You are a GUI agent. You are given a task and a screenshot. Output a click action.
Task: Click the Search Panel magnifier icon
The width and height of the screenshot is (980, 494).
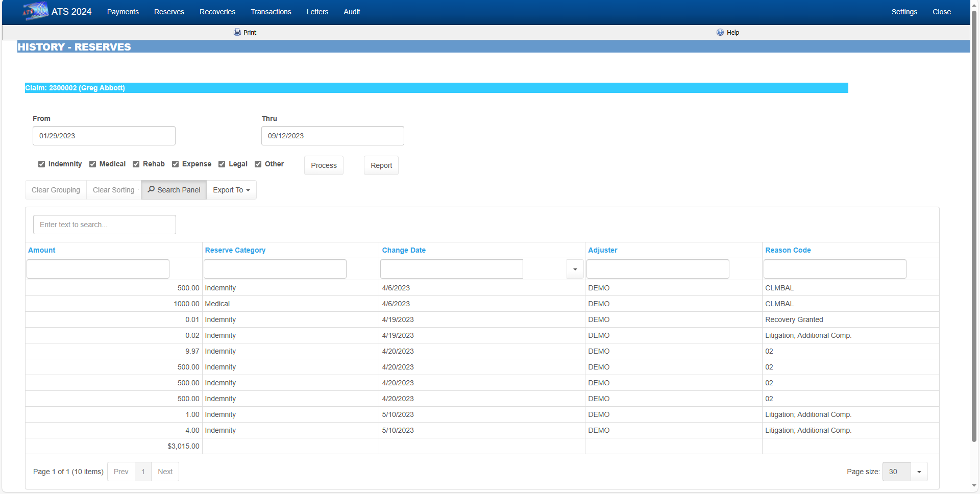[x=151, y=189]
